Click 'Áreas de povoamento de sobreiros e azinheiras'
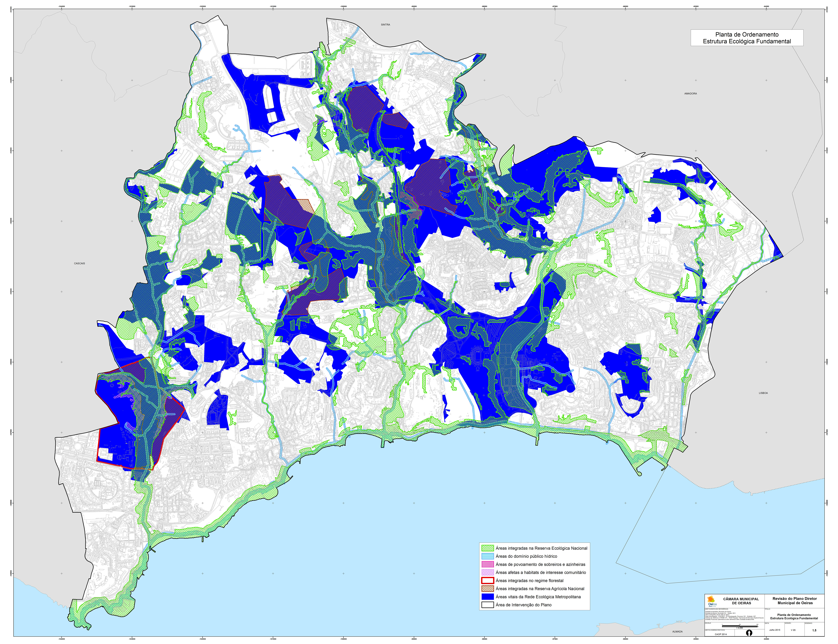Screen dimensions: 838x644 pyautogui.click(x=541, y=564)
